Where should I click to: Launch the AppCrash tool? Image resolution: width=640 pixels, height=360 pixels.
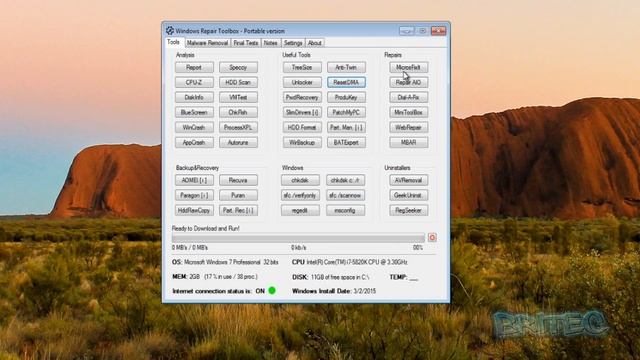click(194, 142)
